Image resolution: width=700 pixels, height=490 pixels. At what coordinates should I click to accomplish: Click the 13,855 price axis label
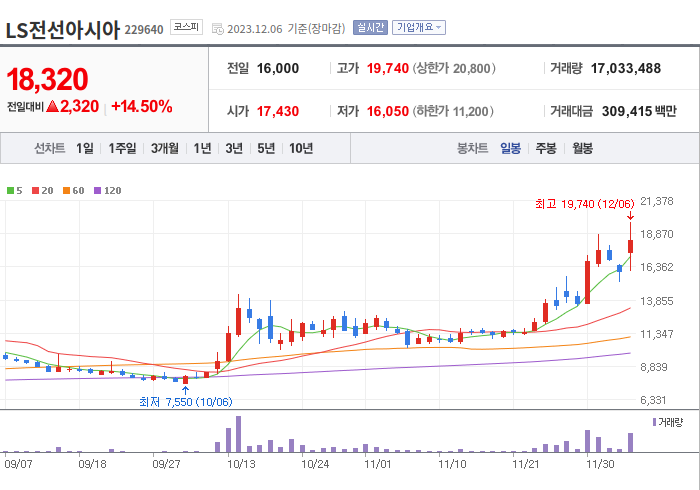657,301
